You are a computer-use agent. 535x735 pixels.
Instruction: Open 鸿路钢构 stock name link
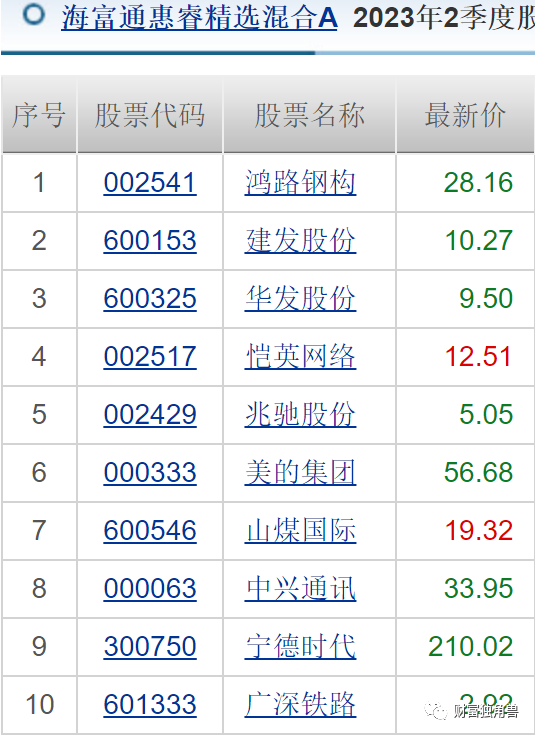[300, 182]
